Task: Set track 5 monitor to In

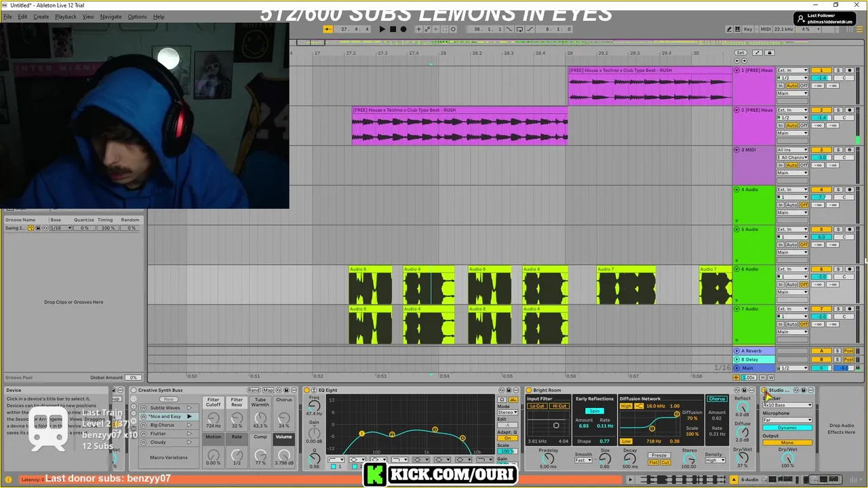Action: (x=781, y=245)
